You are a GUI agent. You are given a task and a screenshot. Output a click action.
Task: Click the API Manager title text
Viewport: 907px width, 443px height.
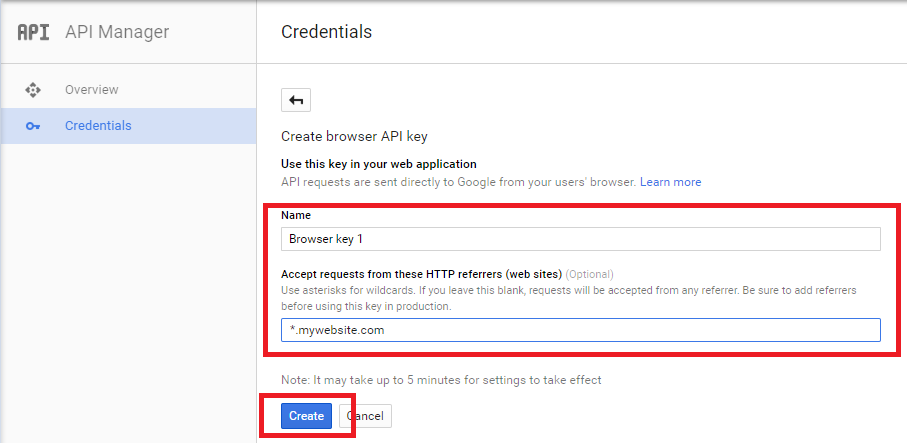pos(117,32)
